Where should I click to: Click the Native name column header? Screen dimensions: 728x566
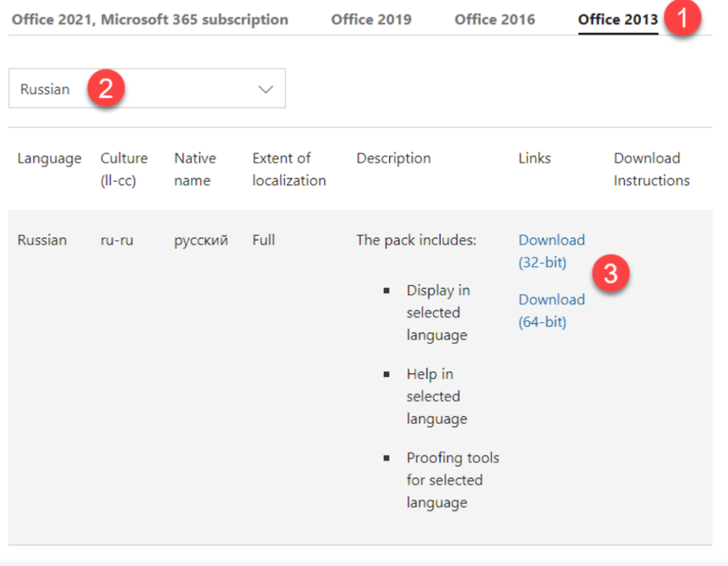pos(195,169)
